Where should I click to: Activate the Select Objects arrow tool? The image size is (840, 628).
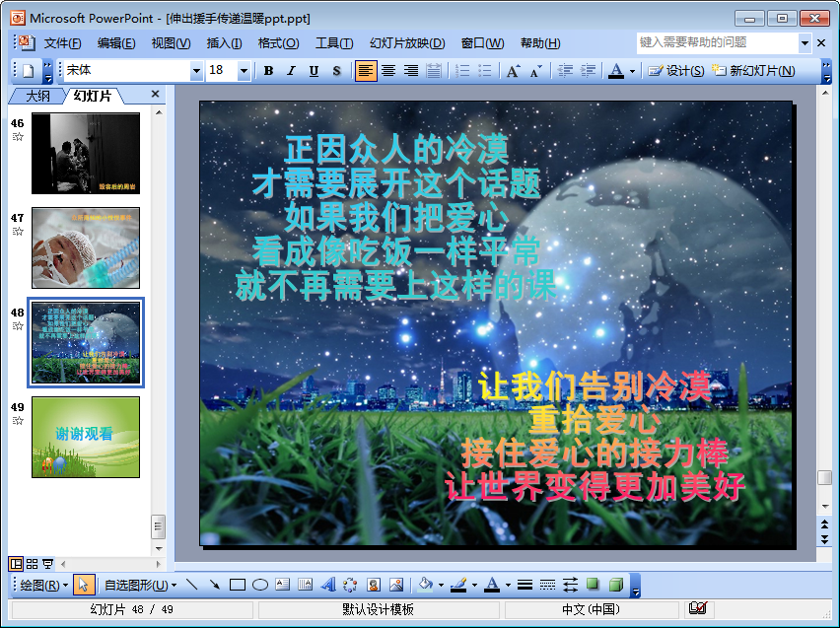tap(83, 586)
